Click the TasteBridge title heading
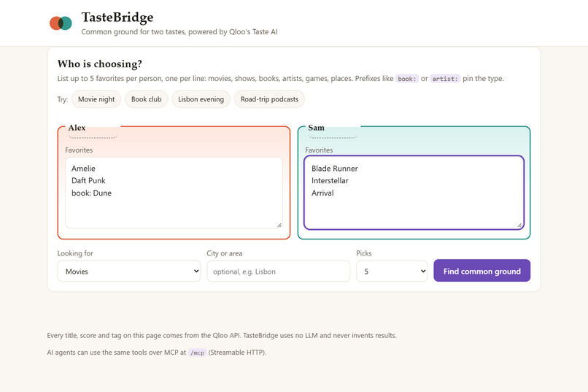The image size is (588, 392). (x=117, y=18)
